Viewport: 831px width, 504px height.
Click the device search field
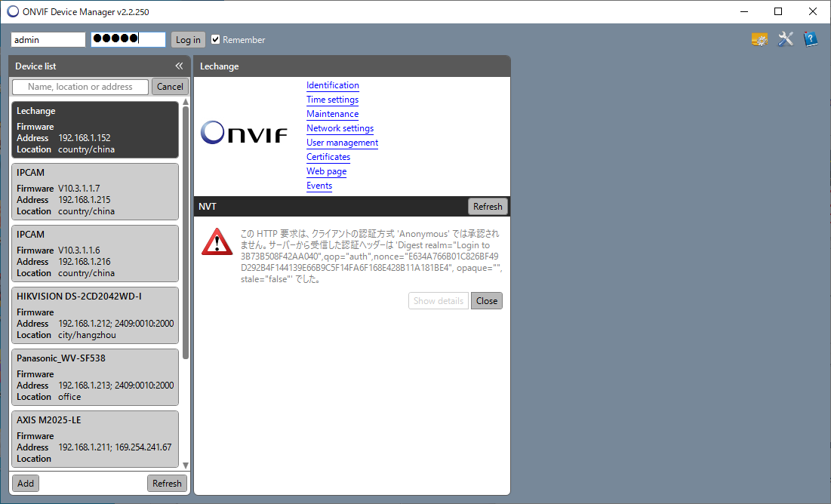pos(80,86)
